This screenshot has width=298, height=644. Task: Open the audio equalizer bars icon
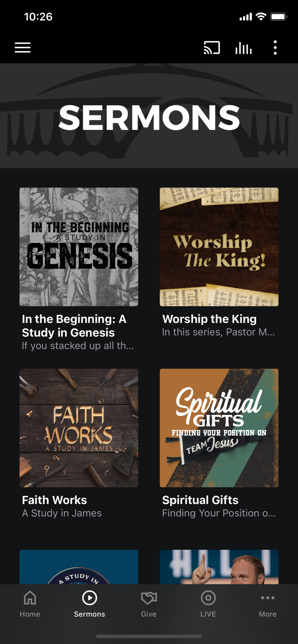tap(243, 48)
